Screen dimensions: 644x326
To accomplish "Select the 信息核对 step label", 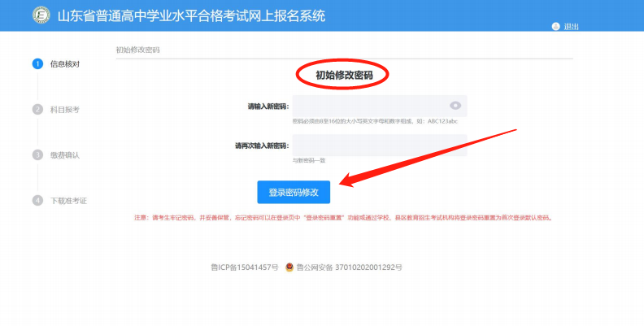I will pos(65,63).
